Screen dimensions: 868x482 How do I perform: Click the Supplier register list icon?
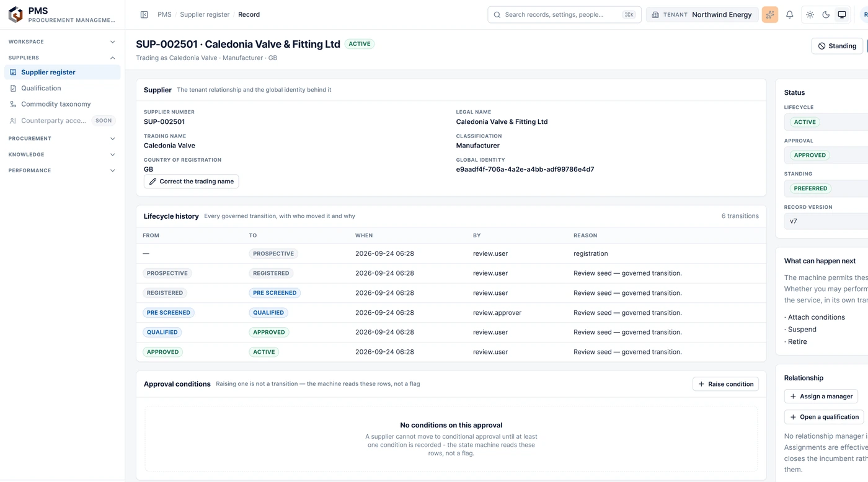(13, 72)
